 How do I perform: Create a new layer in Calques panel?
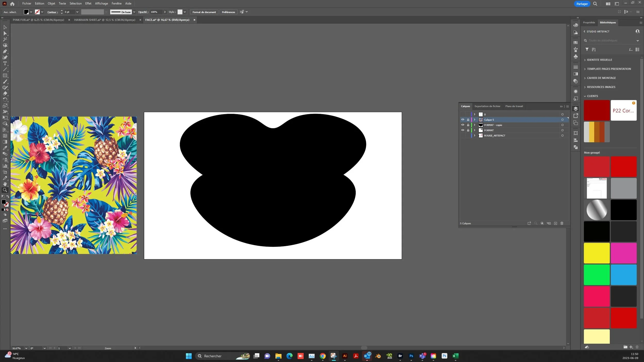click(x=555, y=223)
